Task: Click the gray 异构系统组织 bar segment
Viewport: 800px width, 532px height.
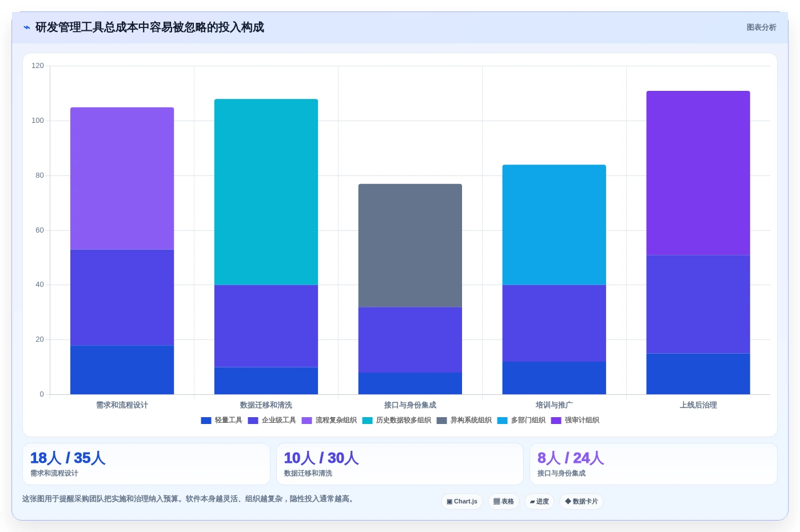Action: point(410,245)
